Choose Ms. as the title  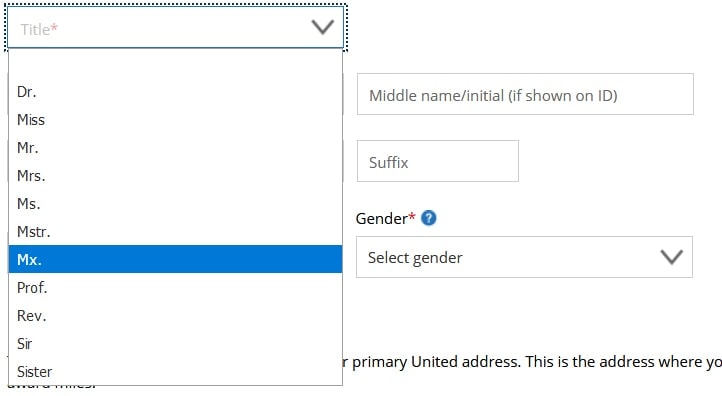175,204
